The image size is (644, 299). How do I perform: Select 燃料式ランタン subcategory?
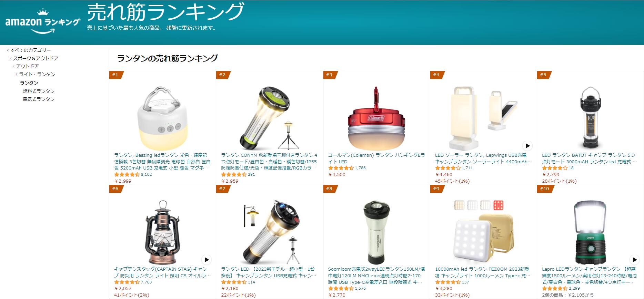pos(39,91)
